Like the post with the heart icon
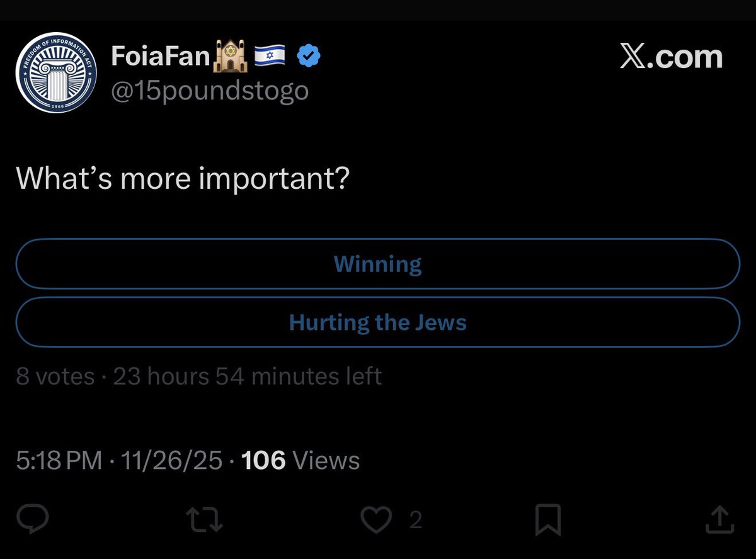The width and height of the screenshot is (756, 559). pyautogui.click(x=378, y=519)
